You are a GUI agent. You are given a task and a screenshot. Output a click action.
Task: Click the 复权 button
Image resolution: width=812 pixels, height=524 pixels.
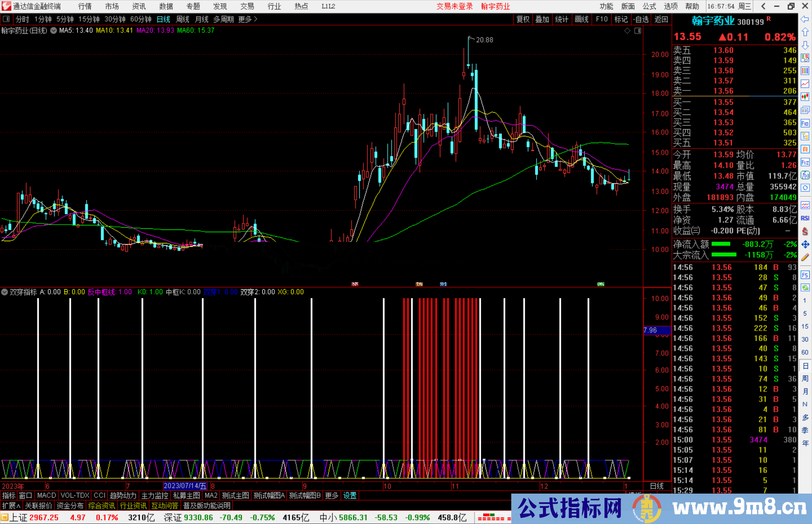[x=523, y=19]
